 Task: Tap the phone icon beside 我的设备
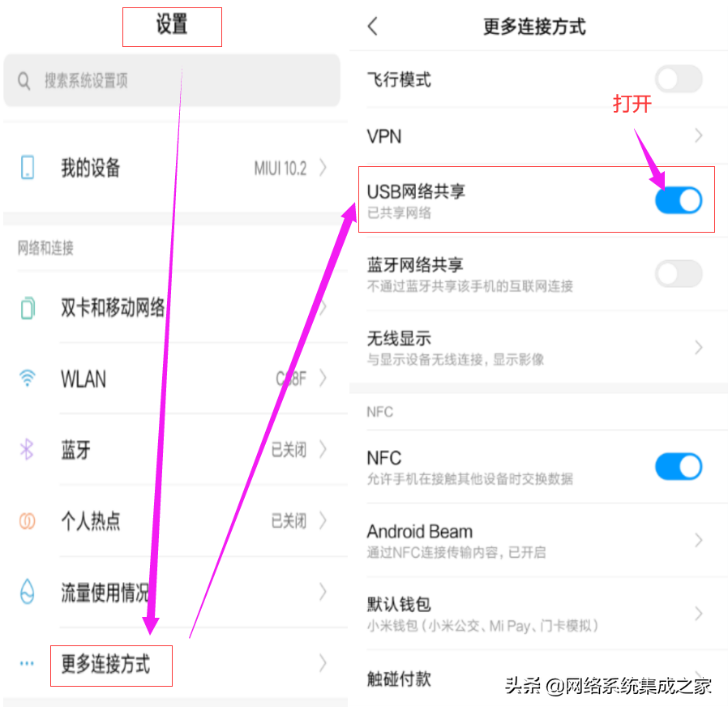tap(28, 167)
